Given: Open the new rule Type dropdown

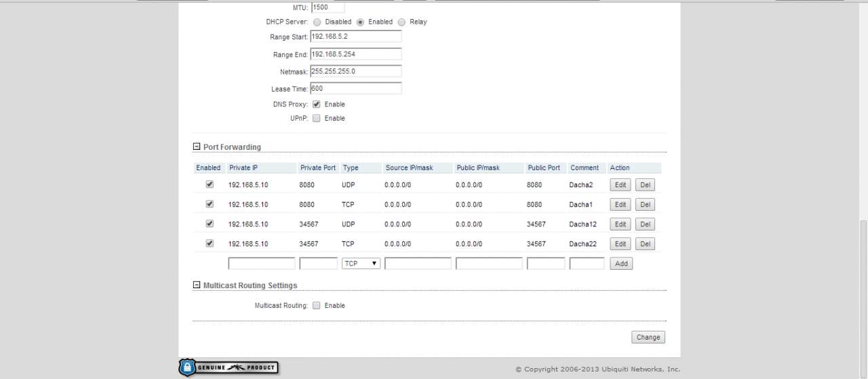Looking at the screenshot, I should pyautogui.click(x=361, y=264).
